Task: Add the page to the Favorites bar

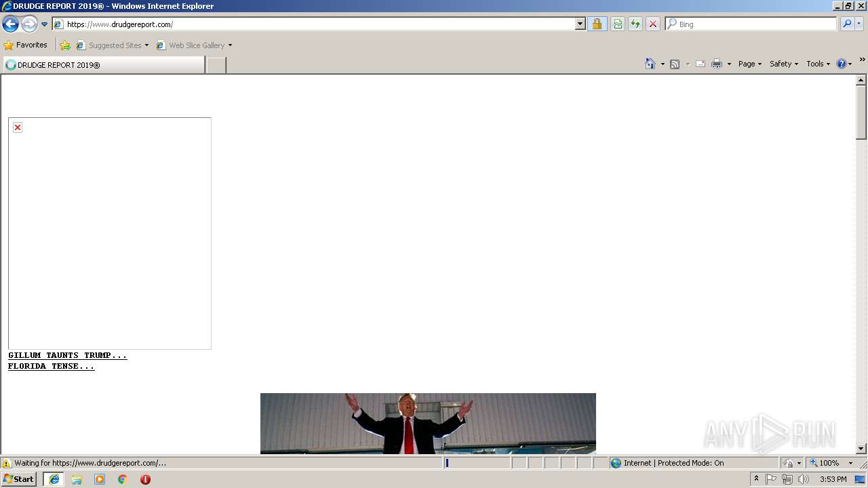Action: 65,45
